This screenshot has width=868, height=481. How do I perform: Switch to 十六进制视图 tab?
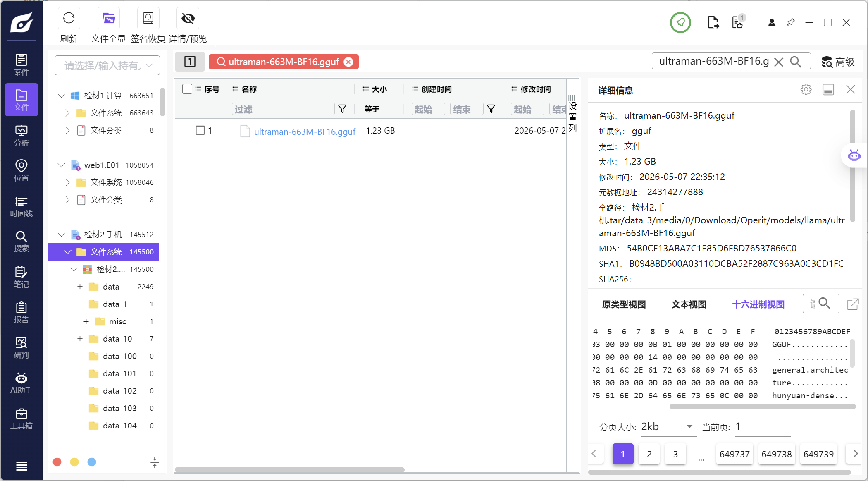point(758,304)
